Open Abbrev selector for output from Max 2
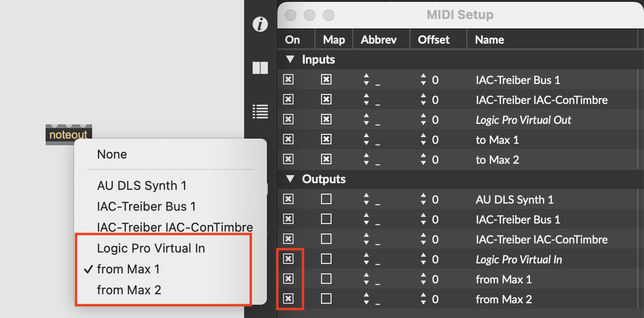Screen dimensions: 644x318 coord(366,299)
